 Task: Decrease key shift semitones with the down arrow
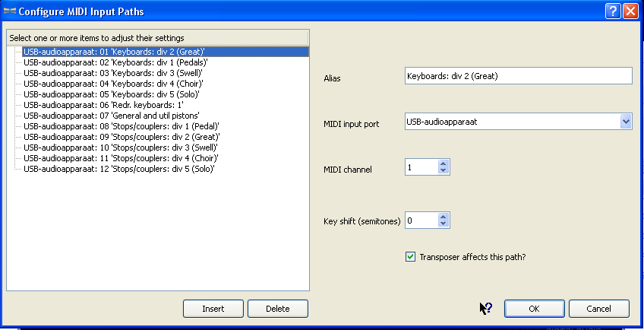coord(443,224)
